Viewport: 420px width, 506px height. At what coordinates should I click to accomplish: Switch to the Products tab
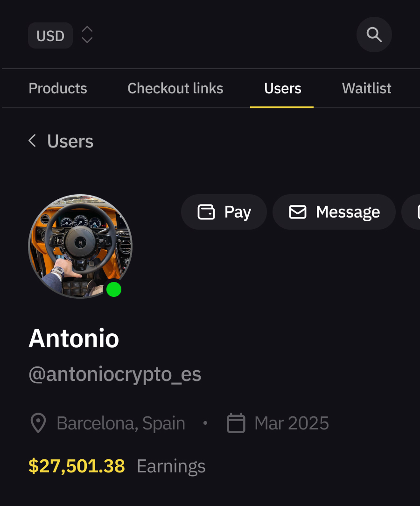(x=58, y=88)
